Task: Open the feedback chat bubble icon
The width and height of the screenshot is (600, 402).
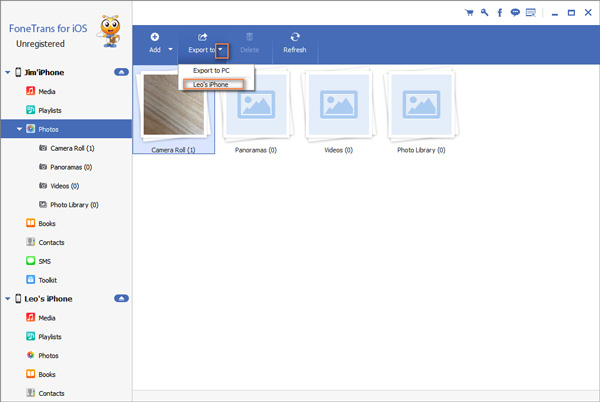Action: (515, 13)
